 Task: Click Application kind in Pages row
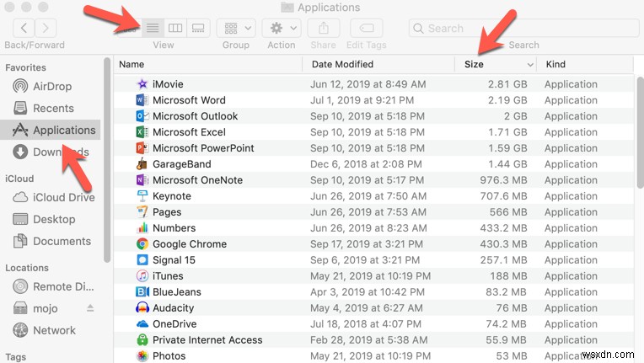click(x=571, y=212)
